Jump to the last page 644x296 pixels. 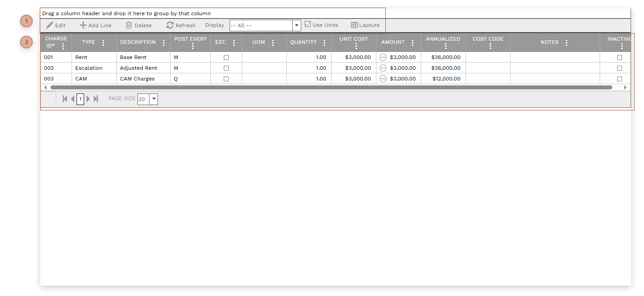tap(96, 99)
